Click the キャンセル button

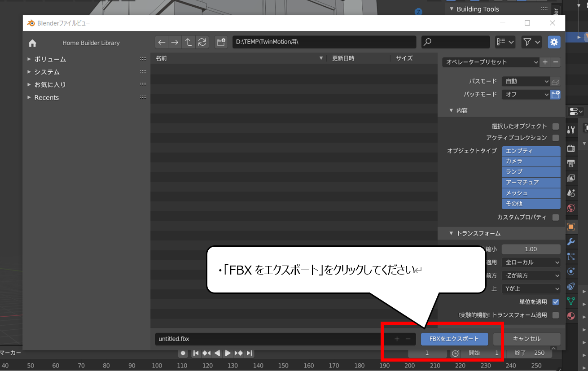coord(527,339)
